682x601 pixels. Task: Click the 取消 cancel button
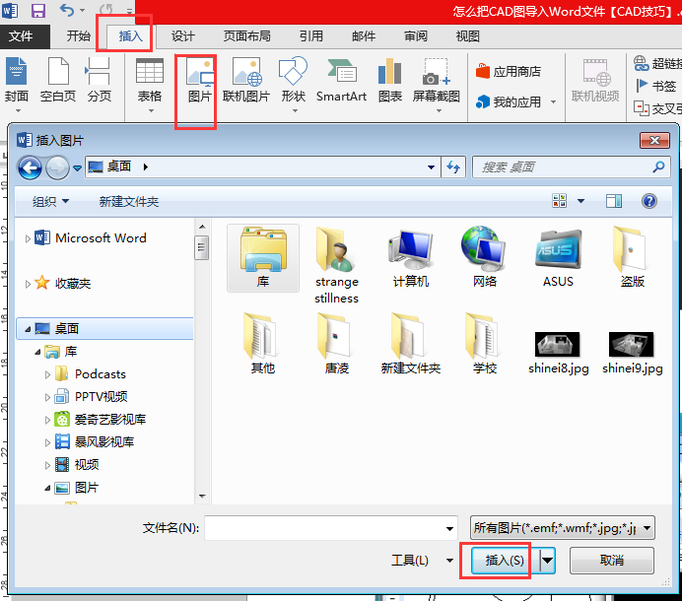612,561
